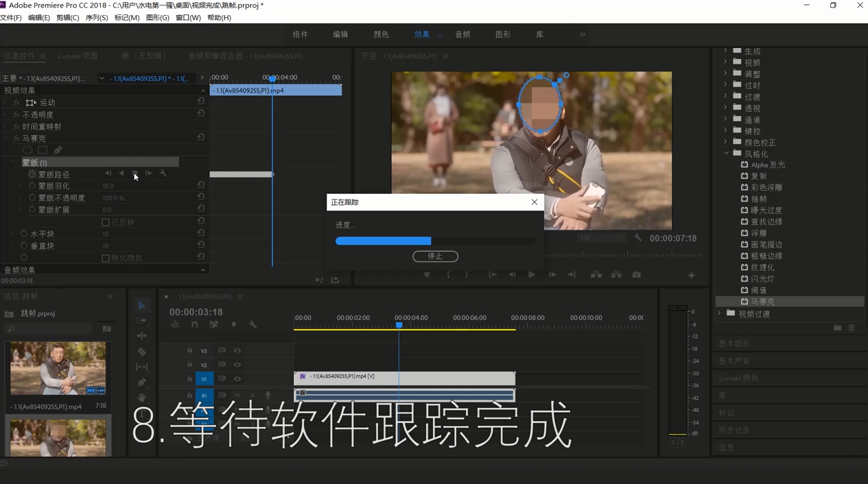Expand the 运动 effect properties

5,102
